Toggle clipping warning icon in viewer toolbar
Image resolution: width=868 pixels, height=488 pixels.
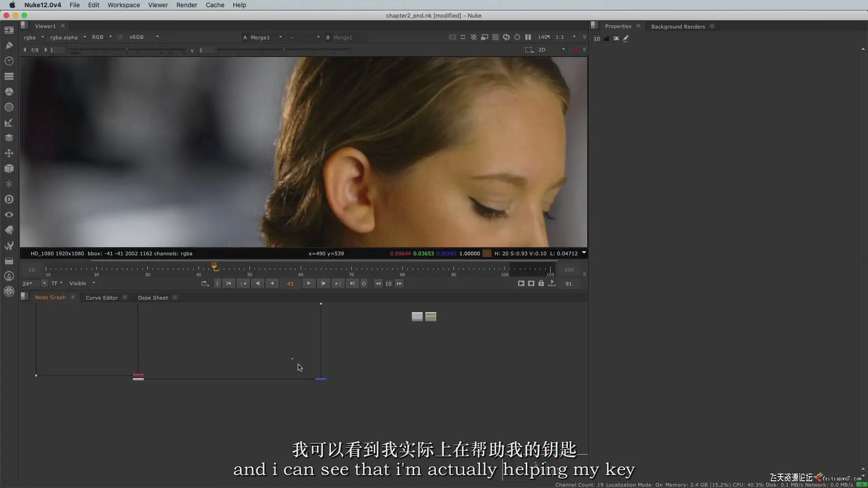[452, 37]
